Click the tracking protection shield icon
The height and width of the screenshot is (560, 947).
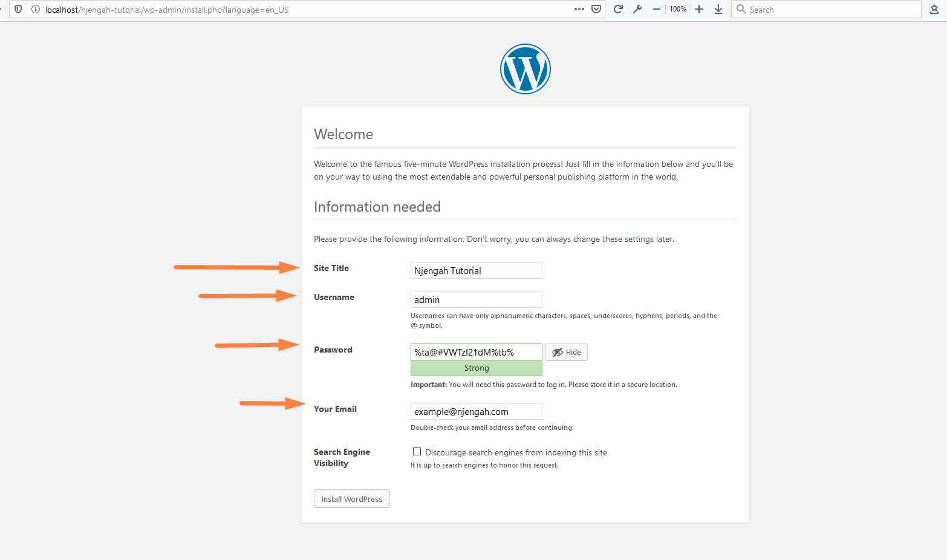click(18, 9)
